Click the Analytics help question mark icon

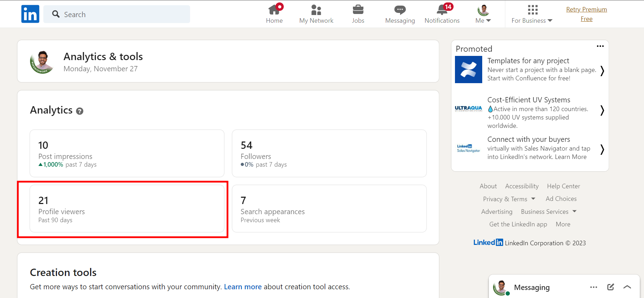pyautogui.click(x=80, y=111)
